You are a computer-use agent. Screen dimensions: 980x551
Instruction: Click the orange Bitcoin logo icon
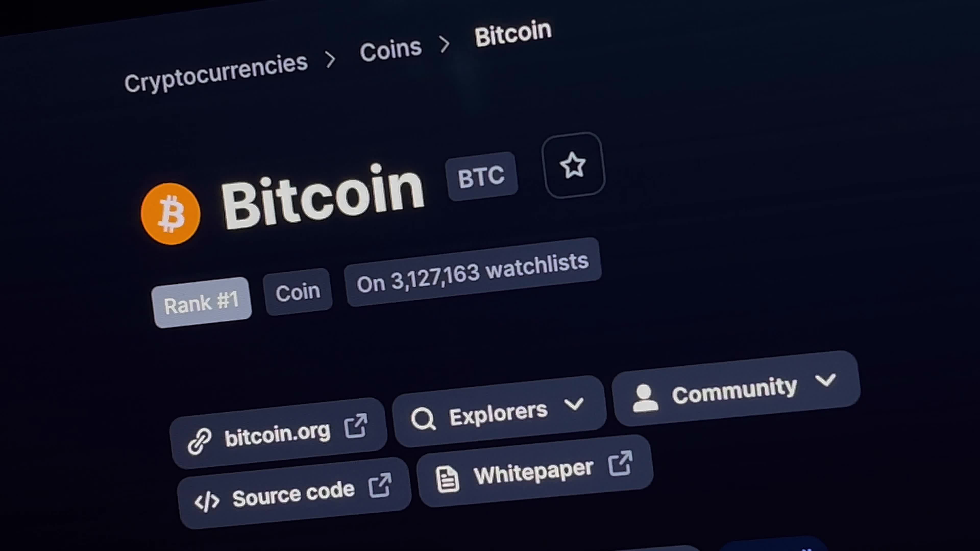pyautogui.click(x=170, y=213)
